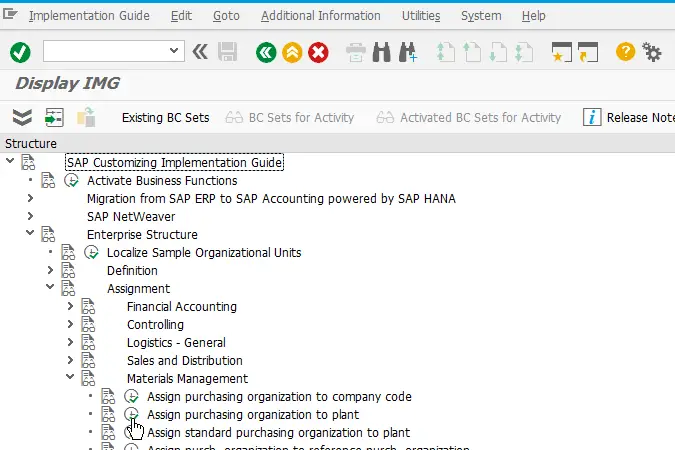Viewport: 675px width, 450px height.
Task: Open documentation icon for Activate Business Functions
Action: (x=48, y=180)
